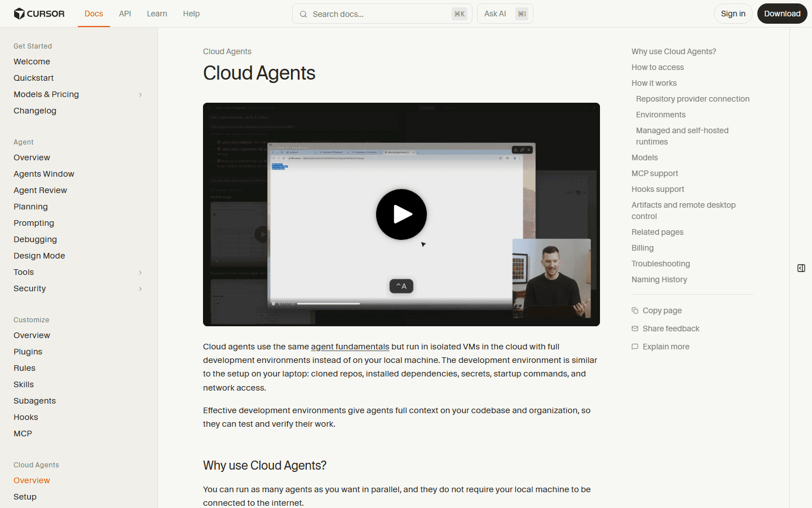The height and width of the screenshot is (508, 812).
Task: Play the Cloud Agents video
Action: point(401,214)
